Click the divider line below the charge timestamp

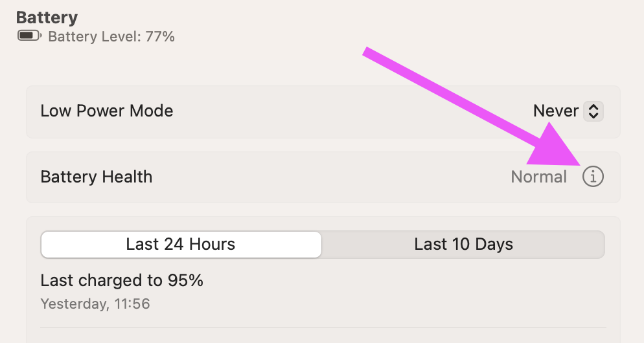click(x=324, y=327)
